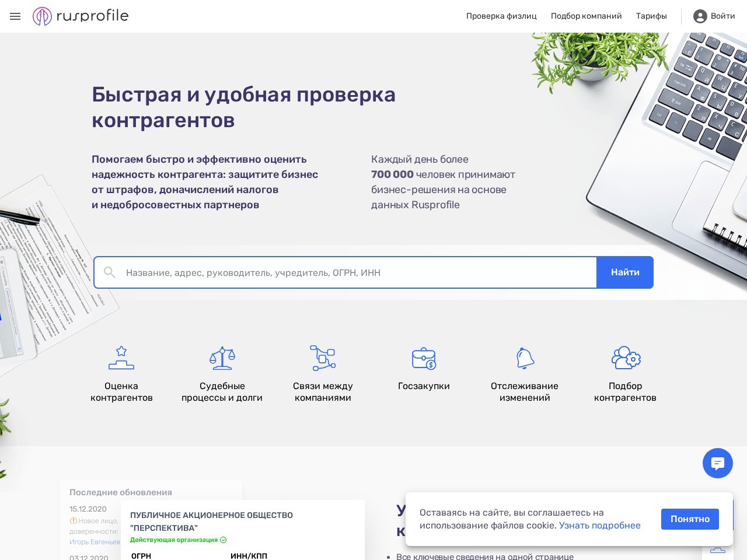Click the heading Быстрая и удобная проверка контрагентов
747x560 pixels.
(x=244, y=107)
